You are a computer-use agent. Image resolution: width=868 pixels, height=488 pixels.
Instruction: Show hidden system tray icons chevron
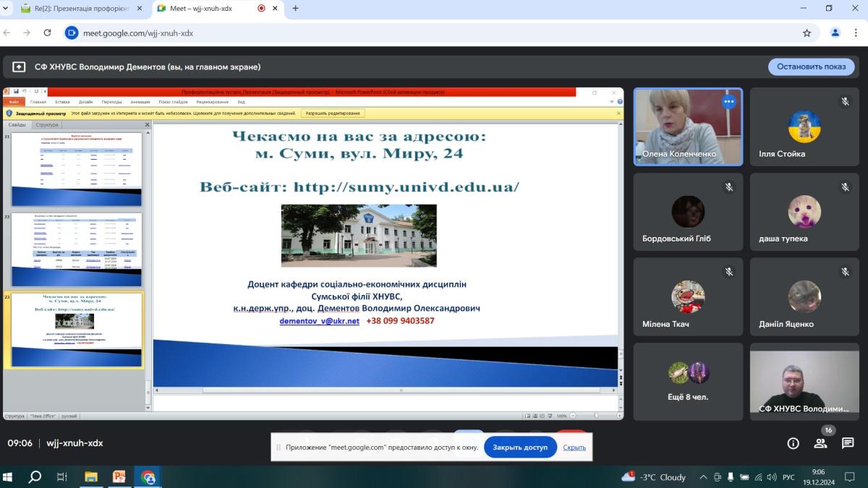(702, 477)
